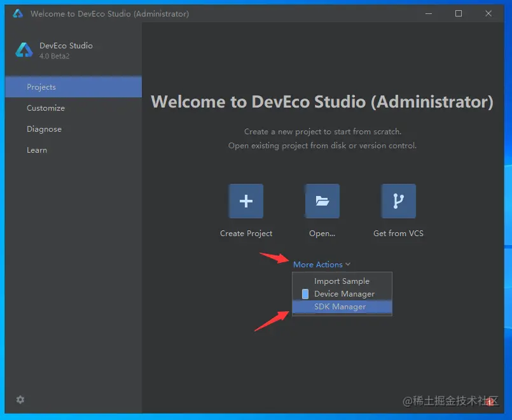Close the Welcome window
This screenshot has width=512, height=420.
(x=488, y=13)
